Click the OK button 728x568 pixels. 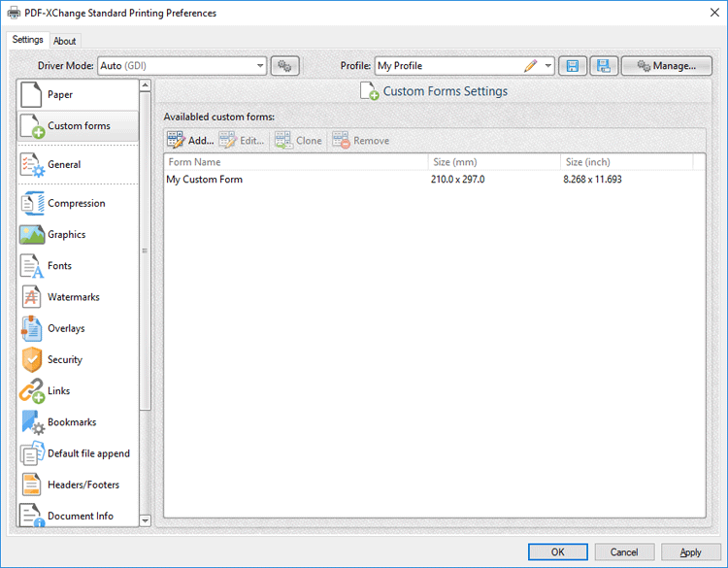[x=557, y=551]
